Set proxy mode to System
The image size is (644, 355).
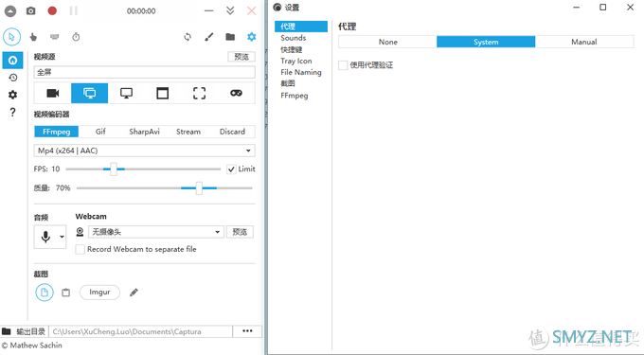[486, 42]
